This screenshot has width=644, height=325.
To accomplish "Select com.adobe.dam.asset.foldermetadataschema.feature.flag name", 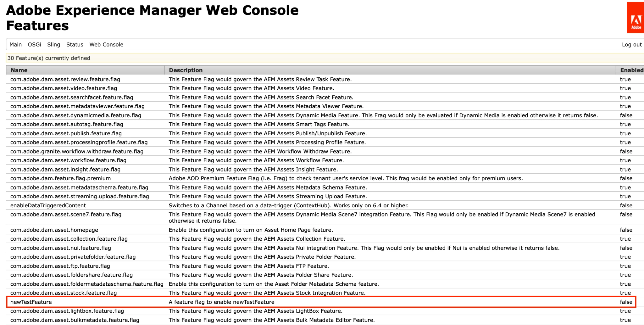I will [87, 284].
